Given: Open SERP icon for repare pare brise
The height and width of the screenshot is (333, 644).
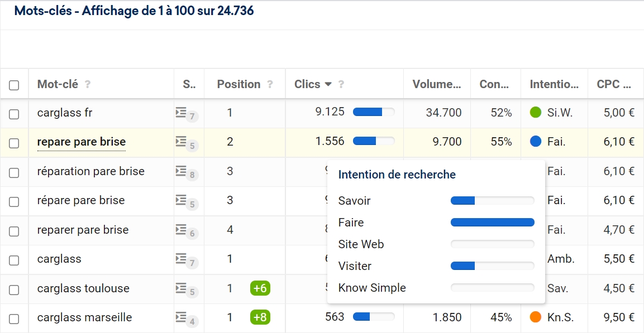Looking at the screenshot, I should (181, 142).
